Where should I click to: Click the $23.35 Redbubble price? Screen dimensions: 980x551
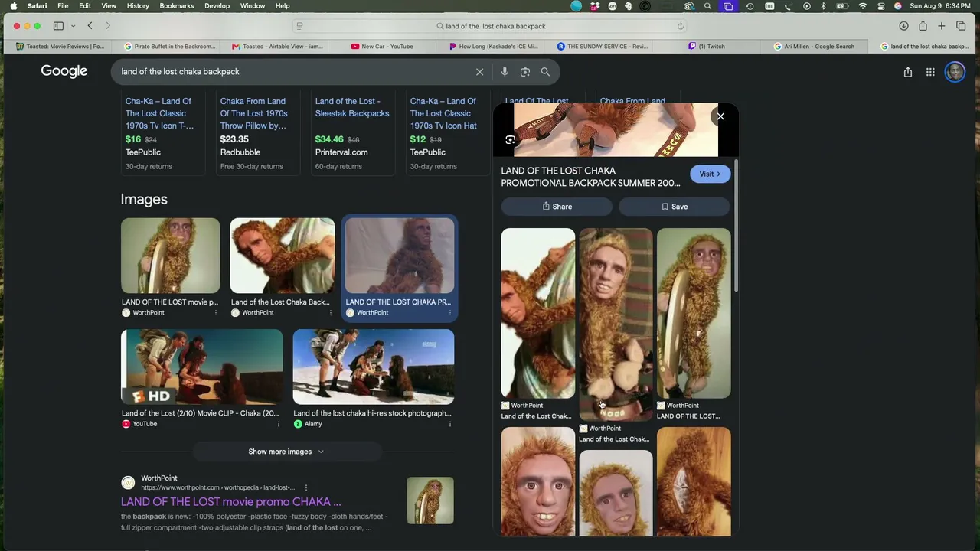pyautogui.click(x=234, y=139)
